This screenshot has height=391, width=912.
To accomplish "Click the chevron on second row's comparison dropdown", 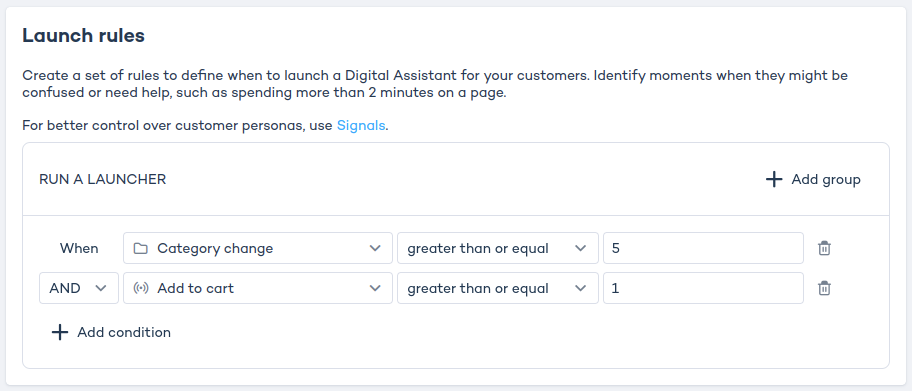I will click(580, 288).
